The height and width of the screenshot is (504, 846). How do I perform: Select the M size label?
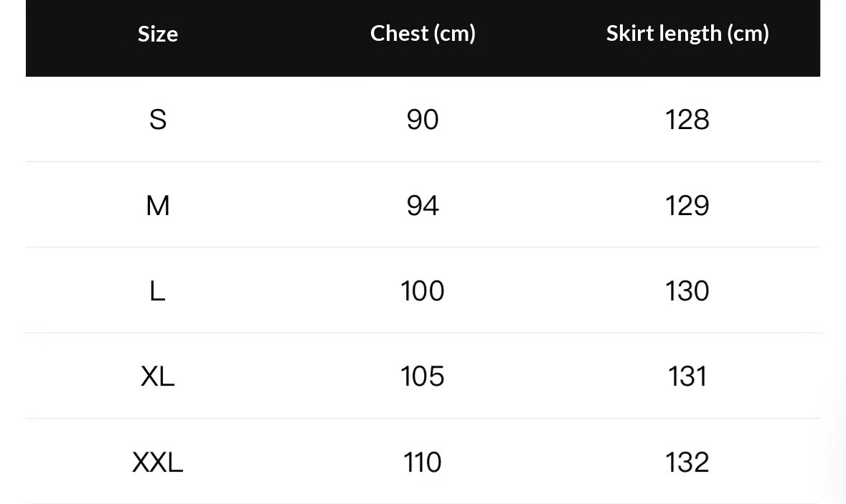158,206
